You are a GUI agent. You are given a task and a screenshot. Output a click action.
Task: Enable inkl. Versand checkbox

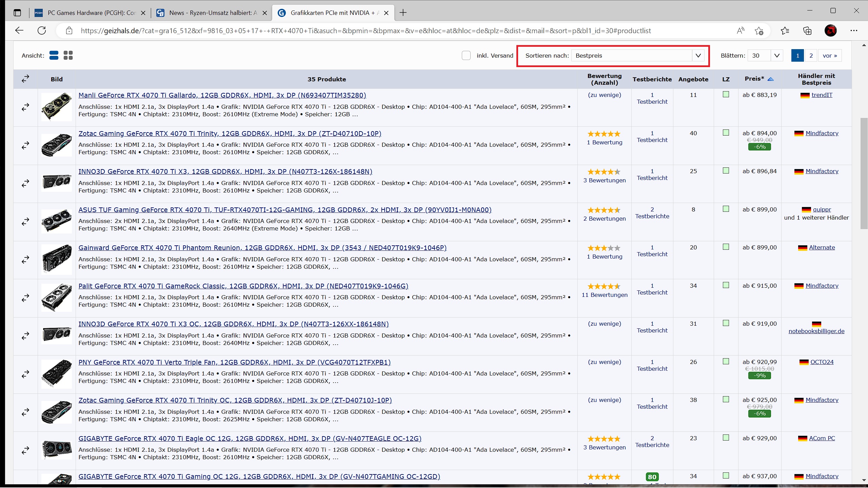466,56
